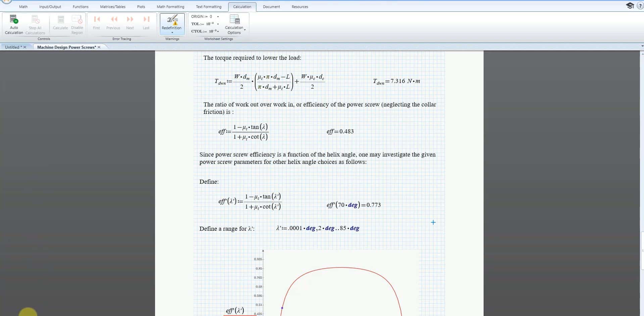Open the Calculation Options menu
644x316 pixels.
235,24
